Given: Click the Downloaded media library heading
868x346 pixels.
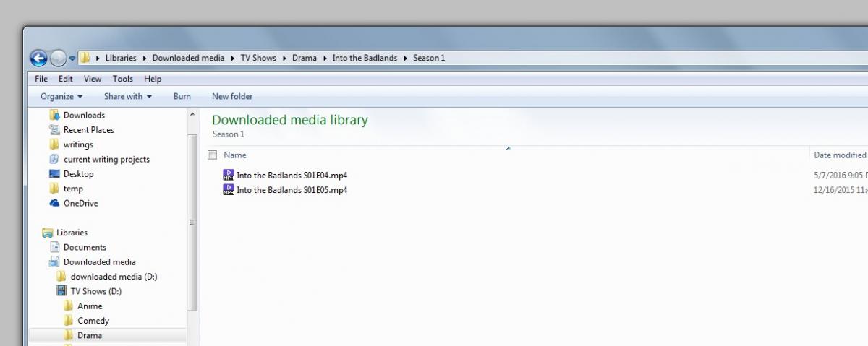Looking at the screenshot, I should pyautogui.click(x=290, y=120).
